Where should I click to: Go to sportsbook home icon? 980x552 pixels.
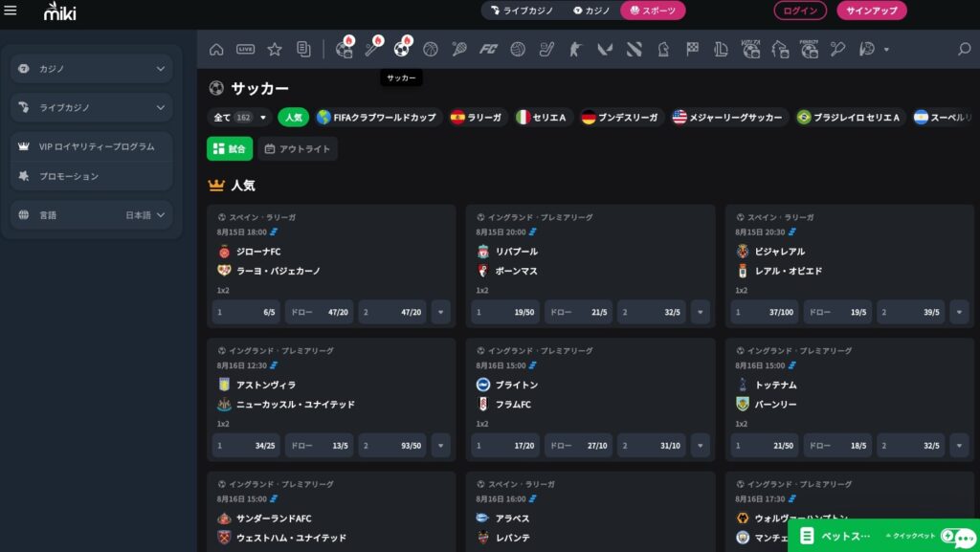[x=216, y=49]
